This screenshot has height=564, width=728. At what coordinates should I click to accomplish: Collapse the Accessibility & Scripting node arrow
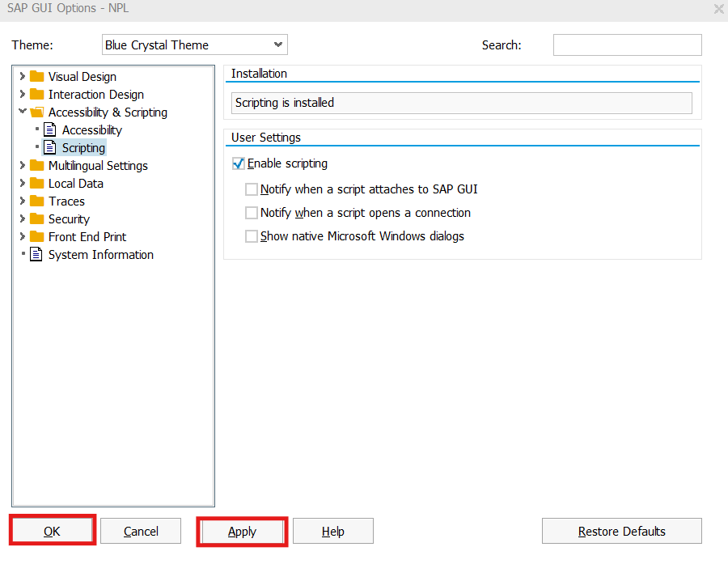point(22,112)
